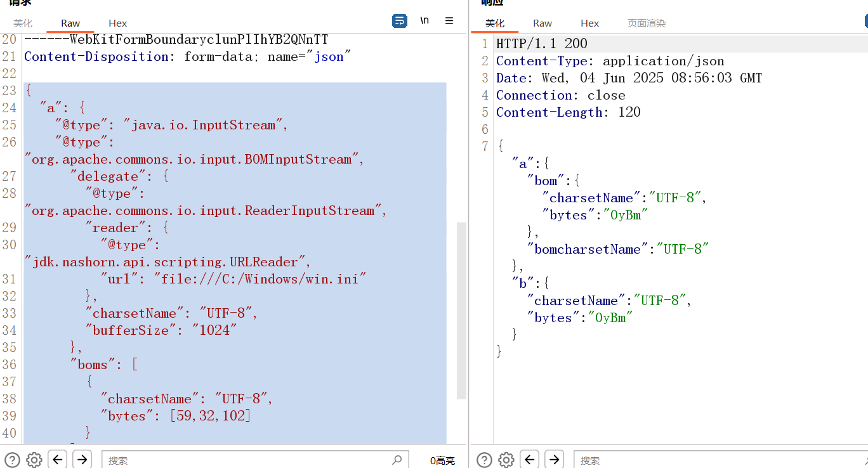Click "charsetName" on request line 33
The width and height of the screenshot is (868, 468).
pyautogui.click(x=135, y=313)
